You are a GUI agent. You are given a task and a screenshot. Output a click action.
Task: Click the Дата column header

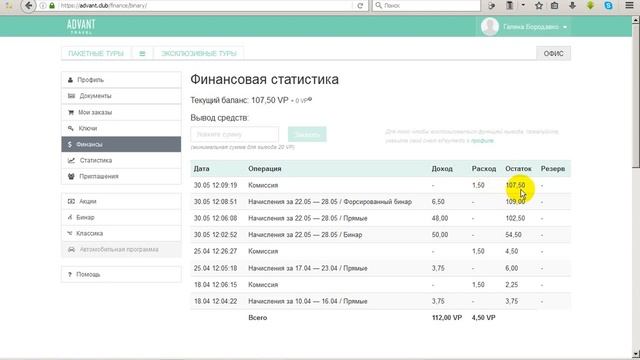click(201, 169)
